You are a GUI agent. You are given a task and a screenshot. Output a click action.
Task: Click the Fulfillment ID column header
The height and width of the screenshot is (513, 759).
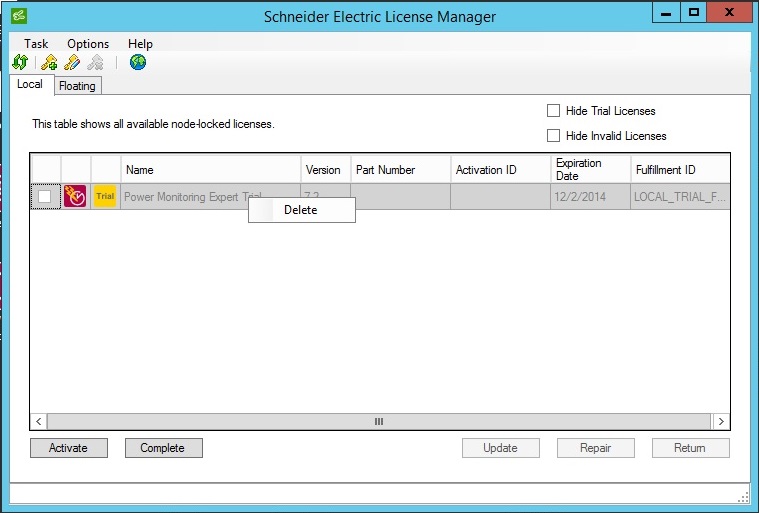[x=680, y=169]
